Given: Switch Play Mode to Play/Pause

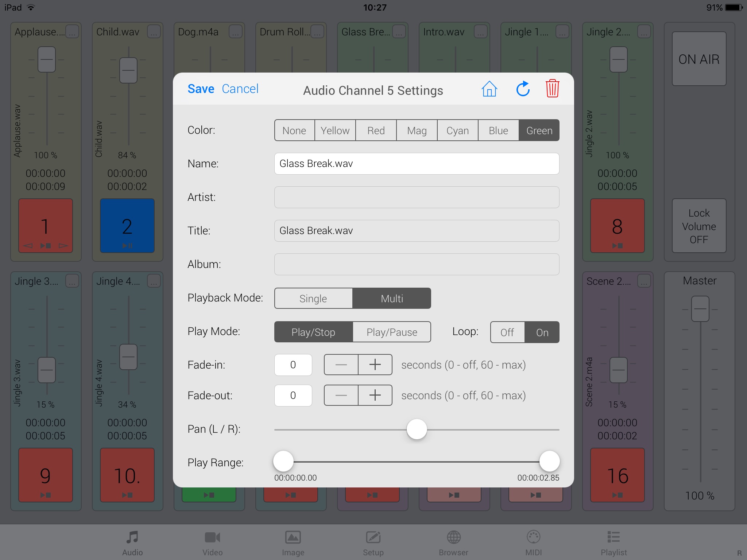Looking at the screenshot, I should (391, 332).
